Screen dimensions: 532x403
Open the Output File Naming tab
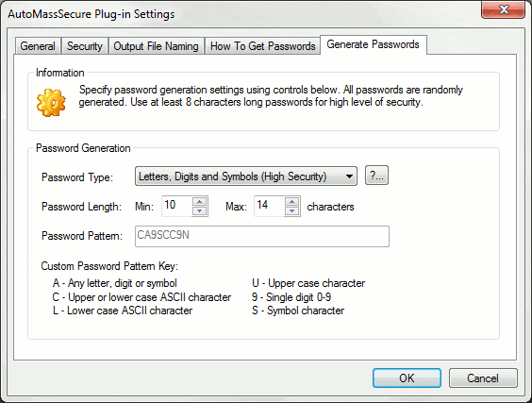pos(156,46)
